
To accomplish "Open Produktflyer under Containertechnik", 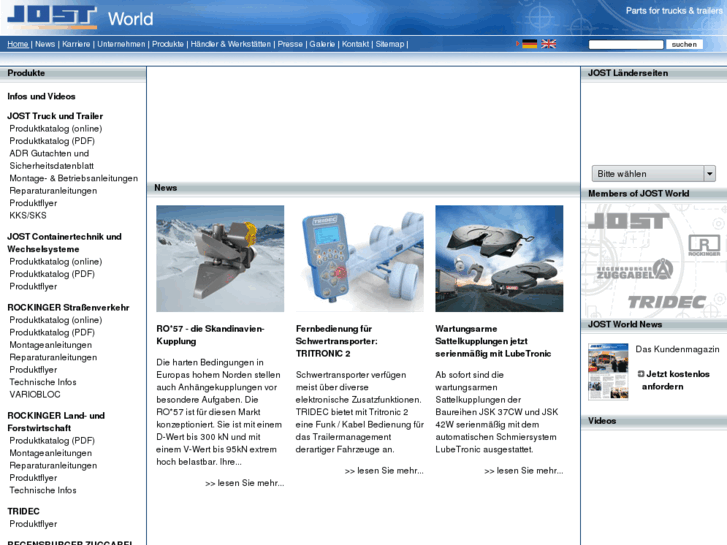I will (33, 287).
